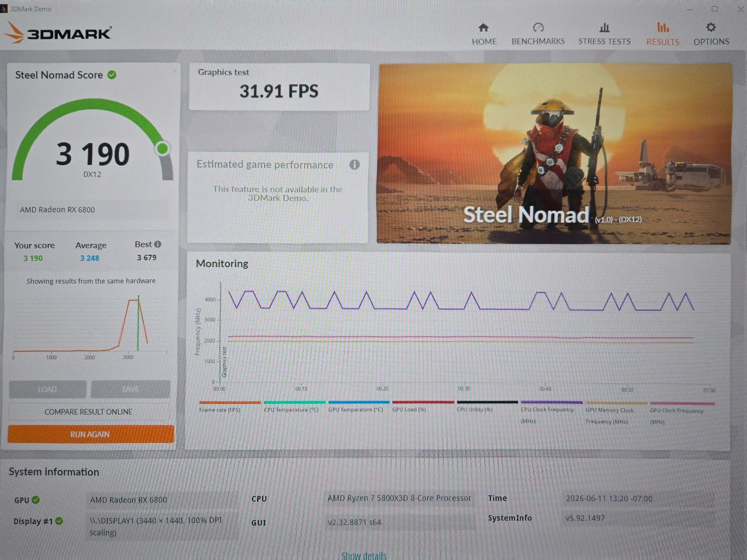
Task: Click the 3DMark logo
Action: pyautogui.click(x=58, y=33)
